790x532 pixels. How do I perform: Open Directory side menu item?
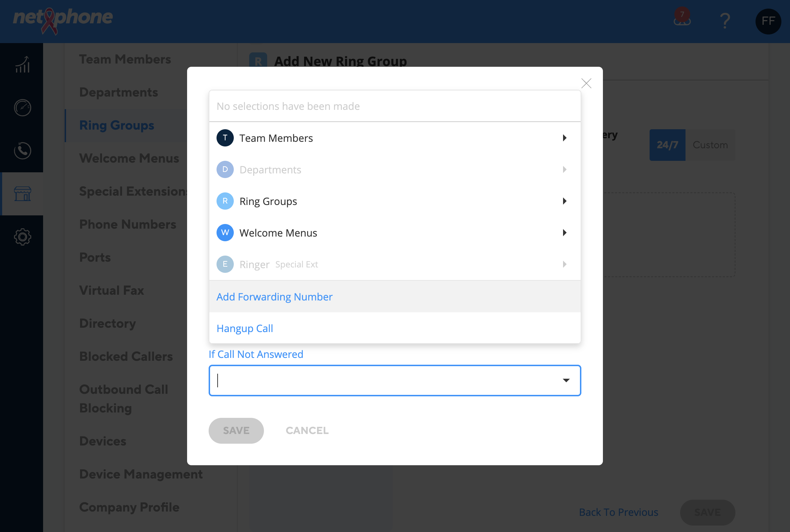tap(107, 323)
